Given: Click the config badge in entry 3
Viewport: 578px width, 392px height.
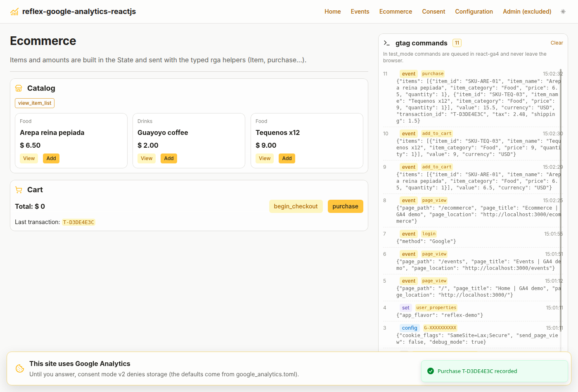Looking at the screenshot, I should pyautogui.click(x=410, y=328).
